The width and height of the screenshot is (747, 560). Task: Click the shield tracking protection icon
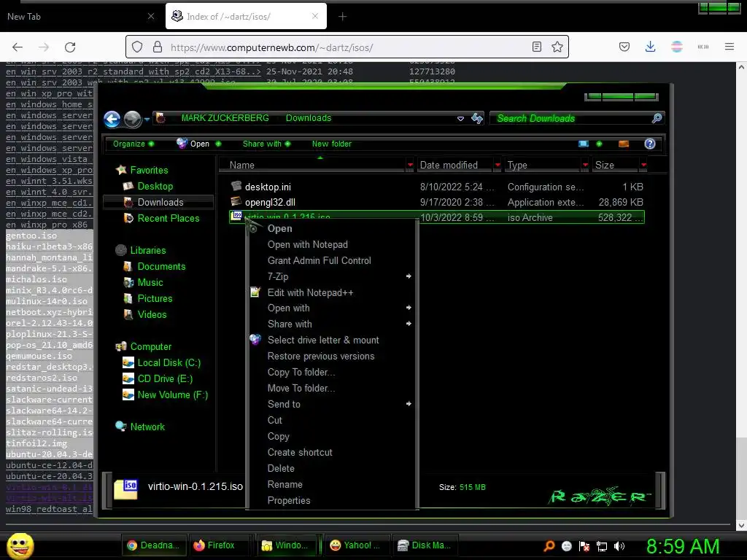pyautogui.click(x=137, y=47)
